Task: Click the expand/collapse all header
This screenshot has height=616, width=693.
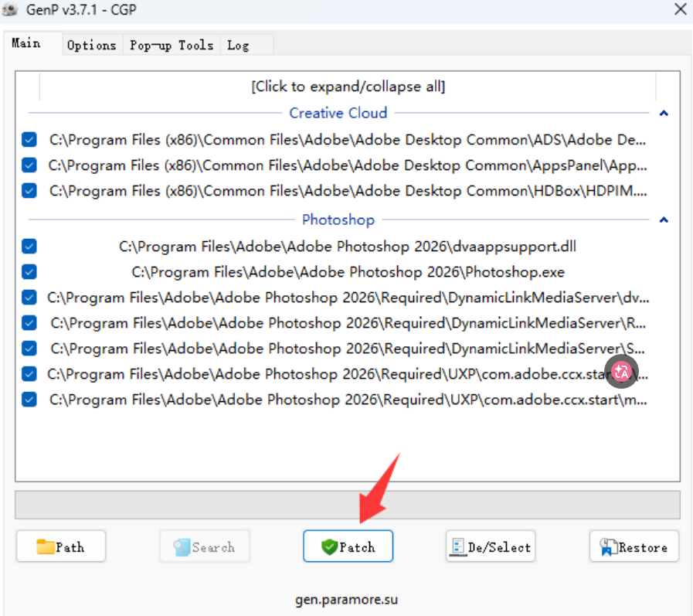Action: click(348, 87)
